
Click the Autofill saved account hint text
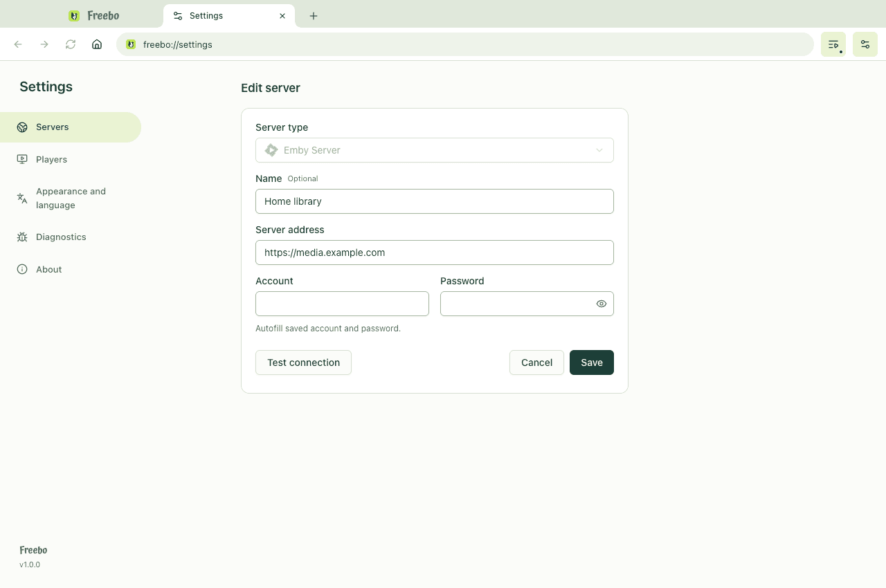328,329
